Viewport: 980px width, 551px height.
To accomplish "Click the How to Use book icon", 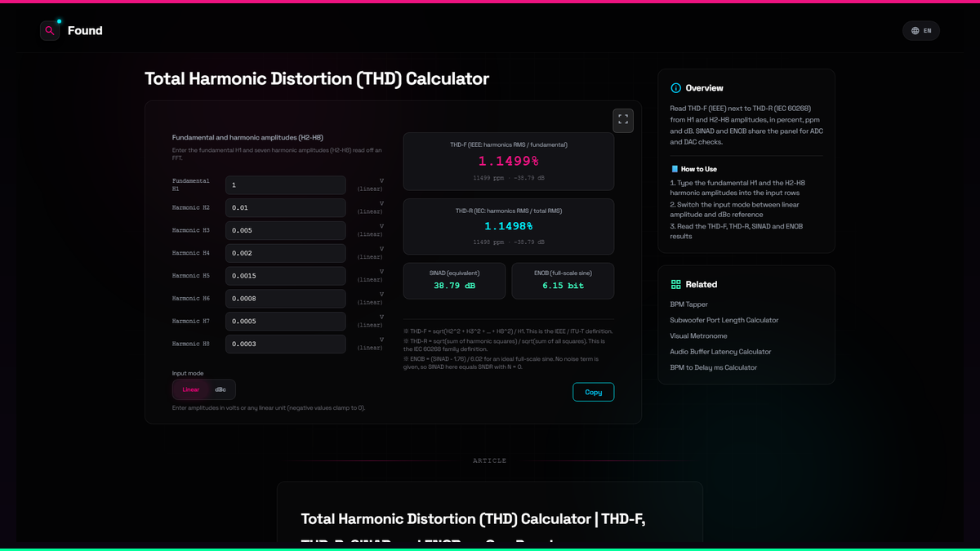I will [x=675, y=169].
